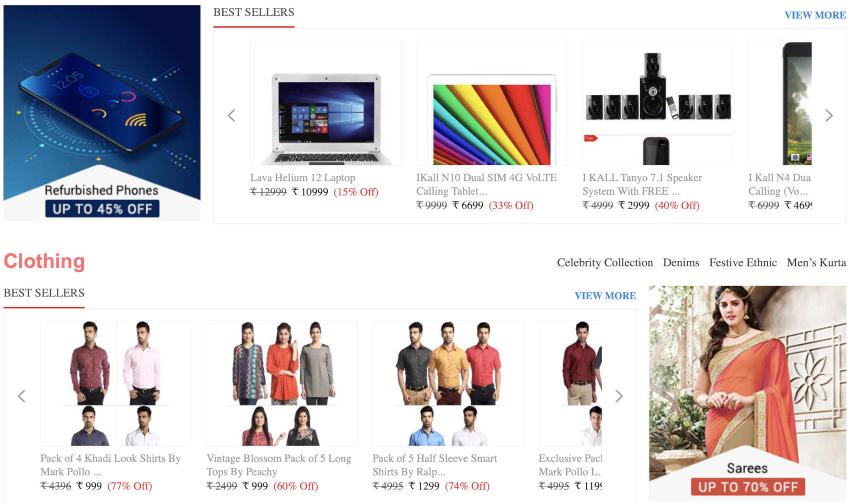
Task: Open Refurbished Phones up to 45% off banner
Action: point(102,112)
